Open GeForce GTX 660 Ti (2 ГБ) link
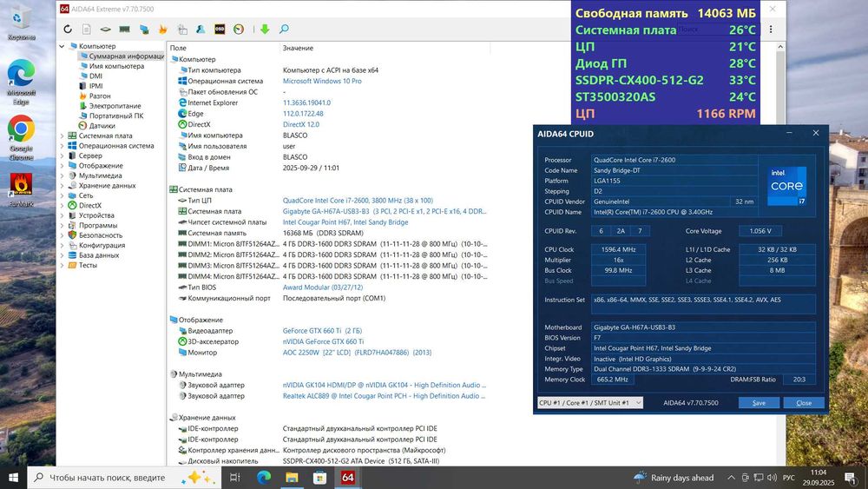868x489 pixels. [x=322, y=331]
